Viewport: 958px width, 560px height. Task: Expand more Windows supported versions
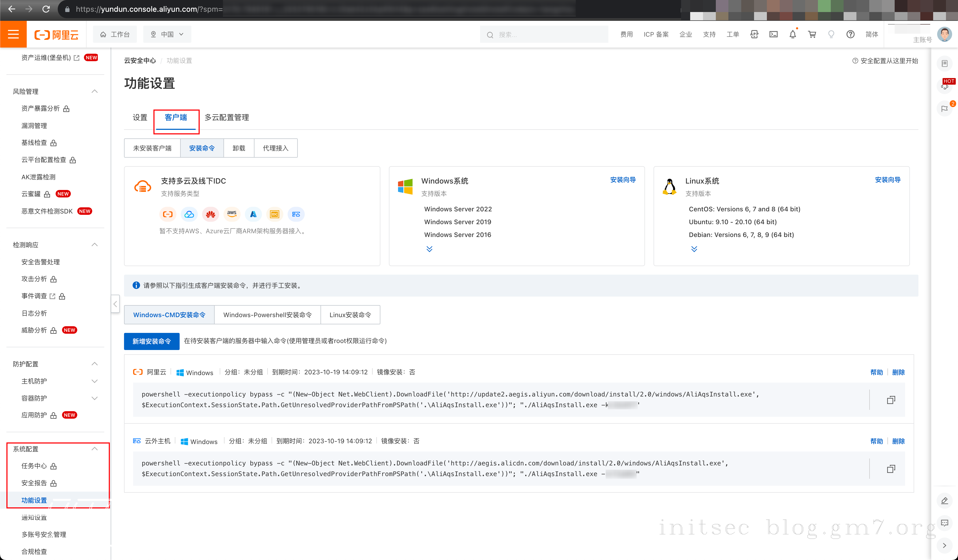click(429, 249)
